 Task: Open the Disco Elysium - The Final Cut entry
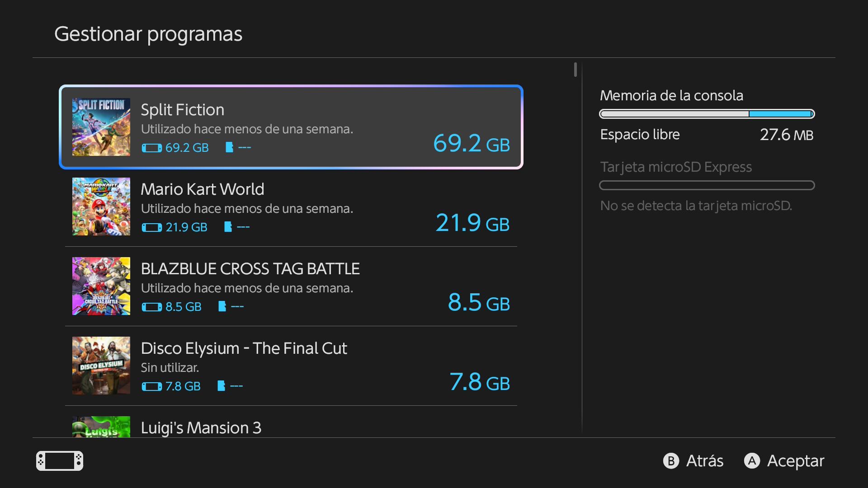tap(244, 348)
